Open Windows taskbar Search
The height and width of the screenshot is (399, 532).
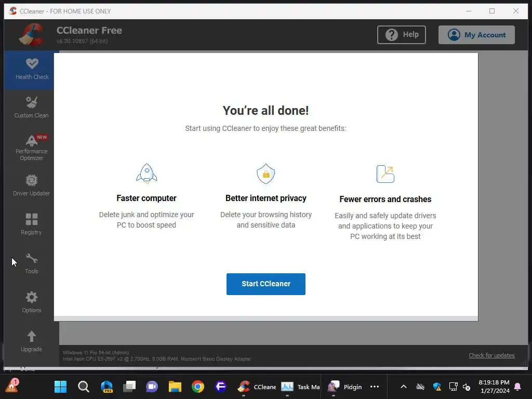pos(84,387)
